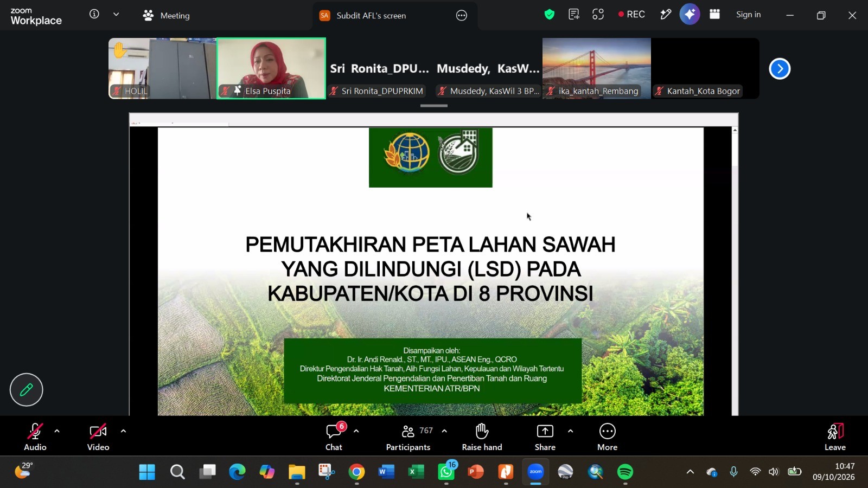Open the meeting information icon

point(94,15)
